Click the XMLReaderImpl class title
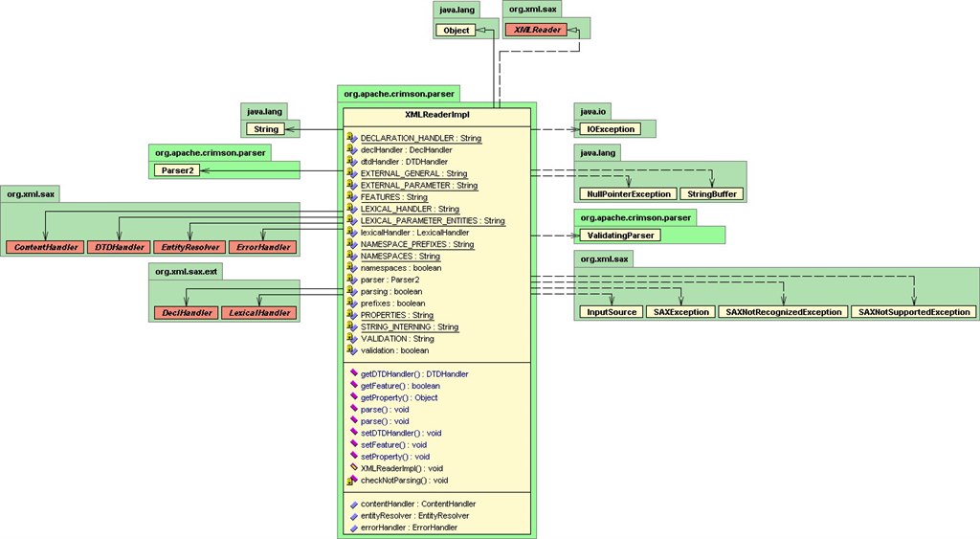 (x=436, y=115)
